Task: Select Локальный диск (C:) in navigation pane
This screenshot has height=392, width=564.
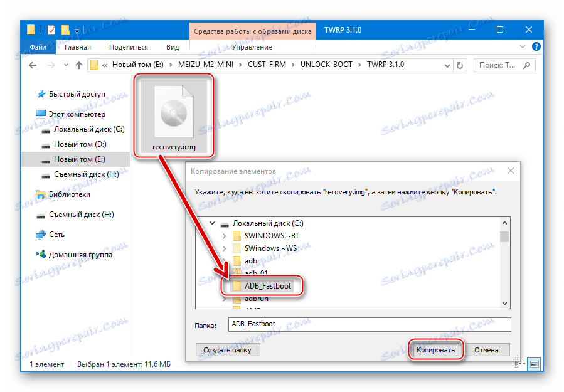Action: coord(89,129)
